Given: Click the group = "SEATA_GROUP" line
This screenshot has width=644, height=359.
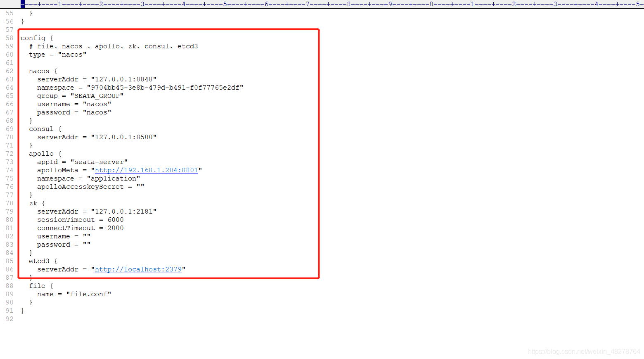Looking at the screenshot, I should (x=80, y=96).
